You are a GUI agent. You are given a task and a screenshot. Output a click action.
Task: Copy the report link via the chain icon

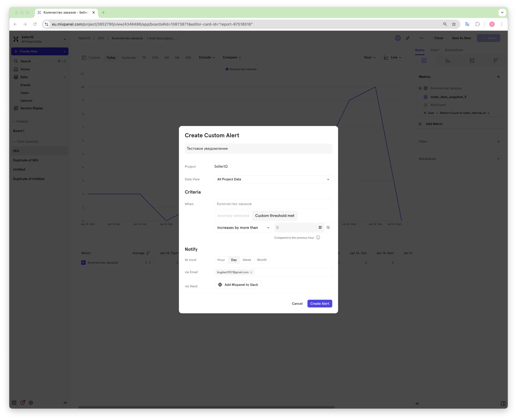coord(408,38)
